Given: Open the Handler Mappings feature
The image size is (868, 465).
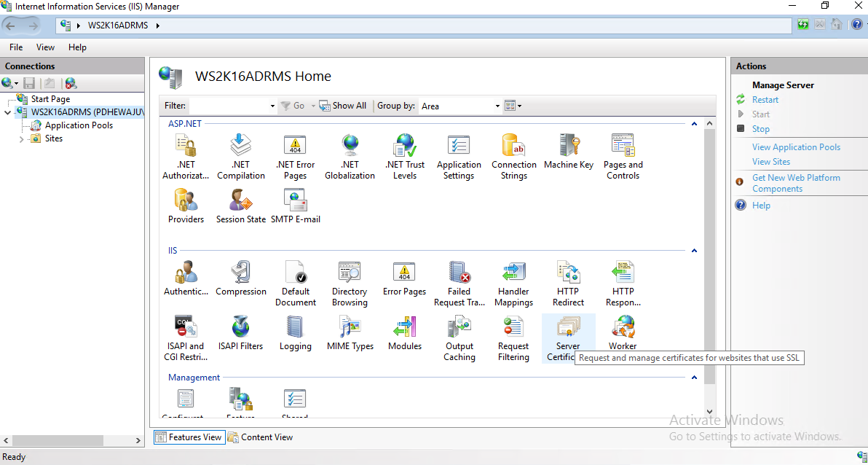Looking at the screenshot, I should pyautogui.click(x=513, y=284).
